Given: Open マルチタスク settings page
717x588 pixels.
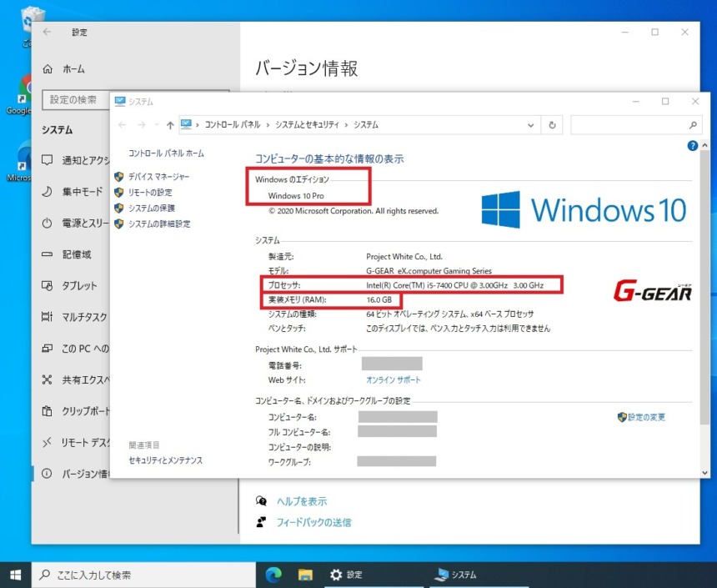Looking at the screenshot, I should (75, 317).
